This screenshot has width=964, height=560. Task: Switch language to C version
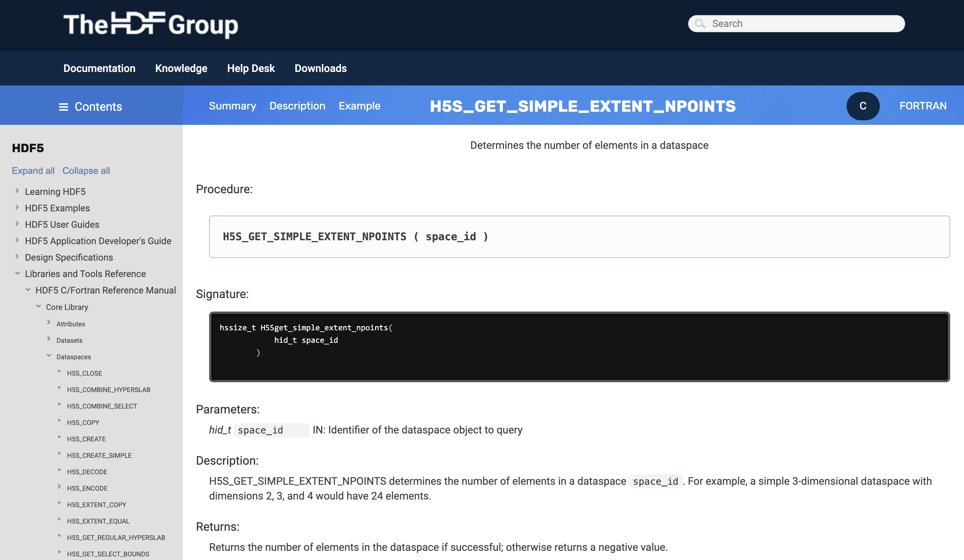pyautogui.click(x=863, y=106)
